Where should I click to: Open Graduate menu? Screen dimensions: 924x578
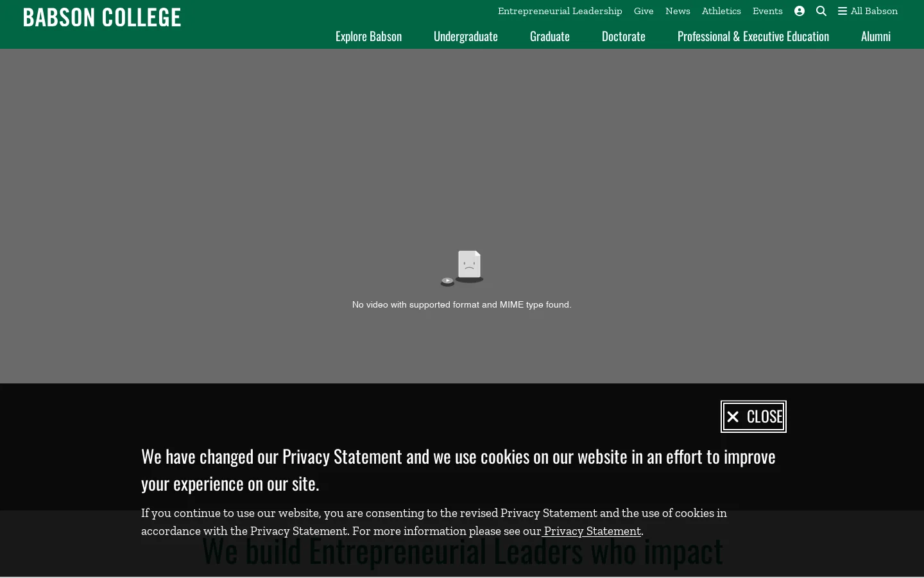pos(550,37)
